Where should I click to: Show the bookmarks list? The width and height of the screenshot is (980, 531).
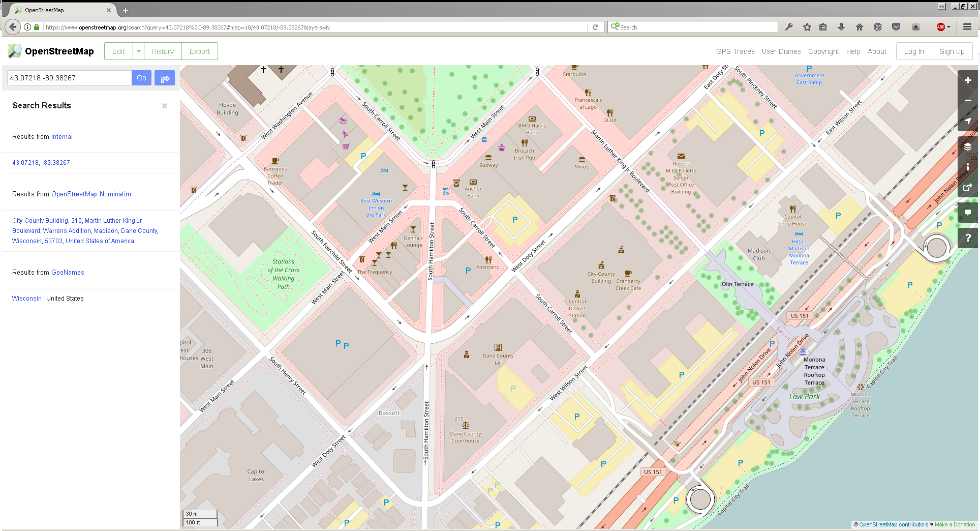823,27
